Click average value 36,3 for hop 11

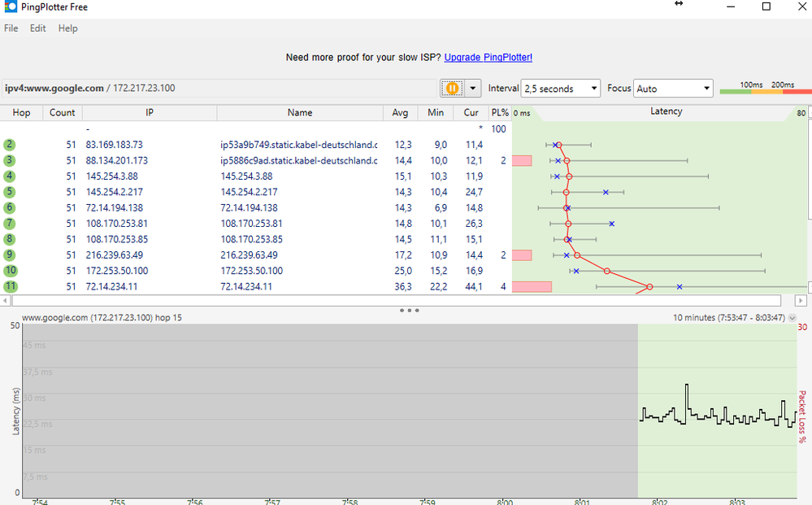tap(403, 286)
